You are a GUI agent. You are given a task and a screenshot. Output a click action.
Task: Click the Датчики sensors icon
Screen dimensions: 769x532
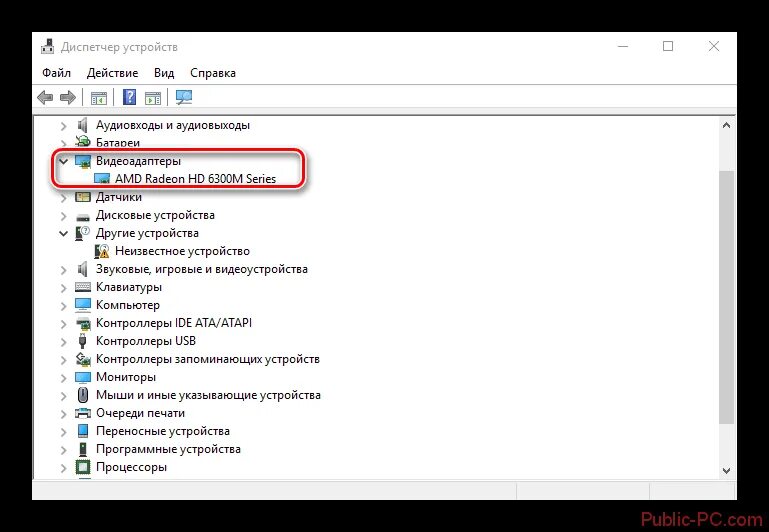click(83, 197)
